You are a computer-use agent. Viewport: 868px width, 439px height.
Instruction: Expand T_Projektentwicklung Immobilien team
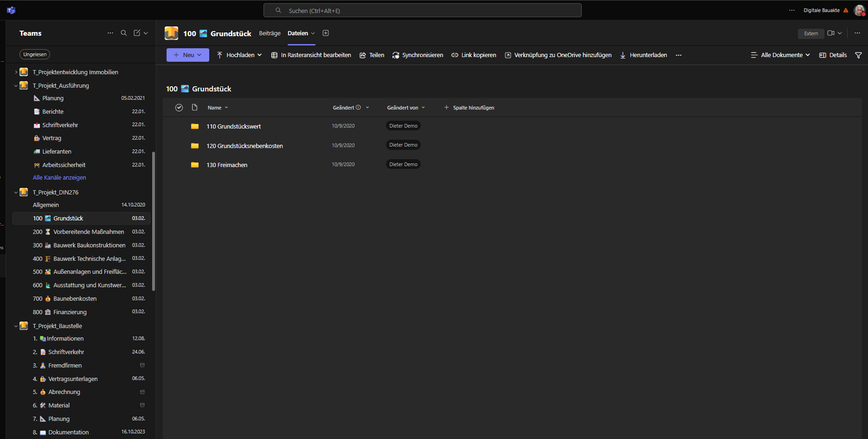(x=16, y=72)
